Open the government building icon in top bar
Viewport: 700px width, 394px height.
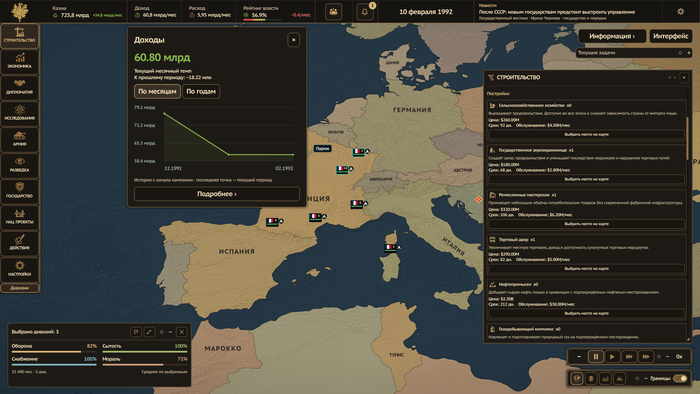pos(333,12)
